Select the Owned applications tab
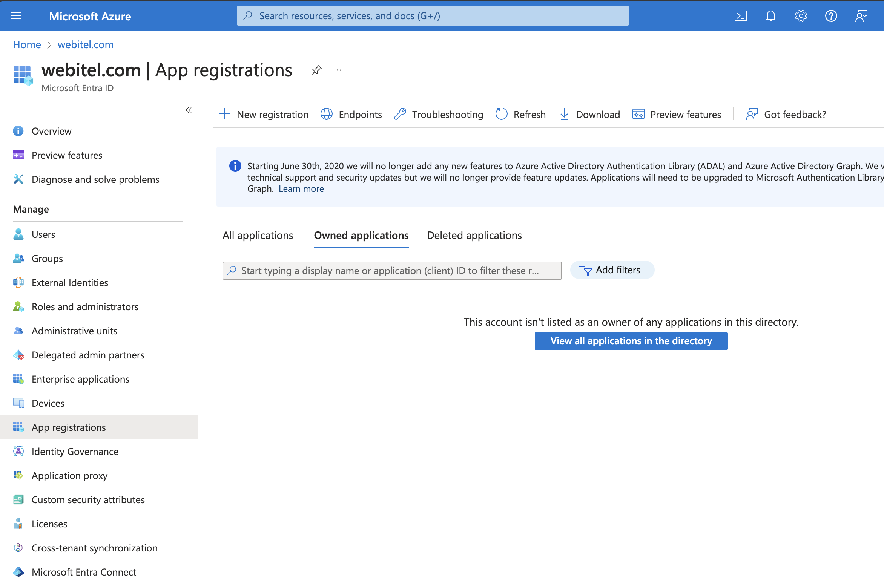 [x=361, y=236]
